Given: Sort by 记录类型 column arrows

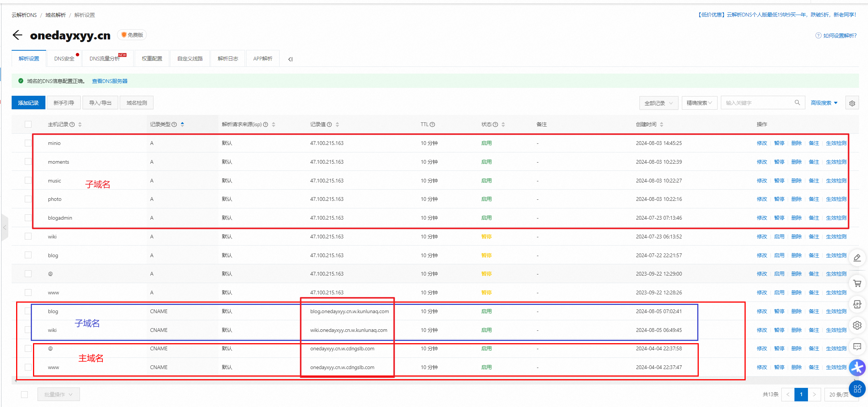Looking at the screenshot, I should coord(182,125).
